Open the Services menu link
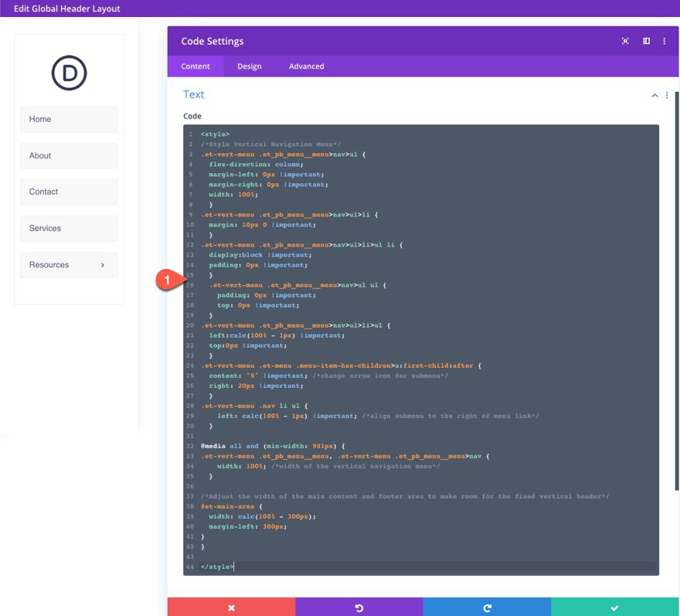The height and width of the screenshot is (616, 680). (44, 228)
